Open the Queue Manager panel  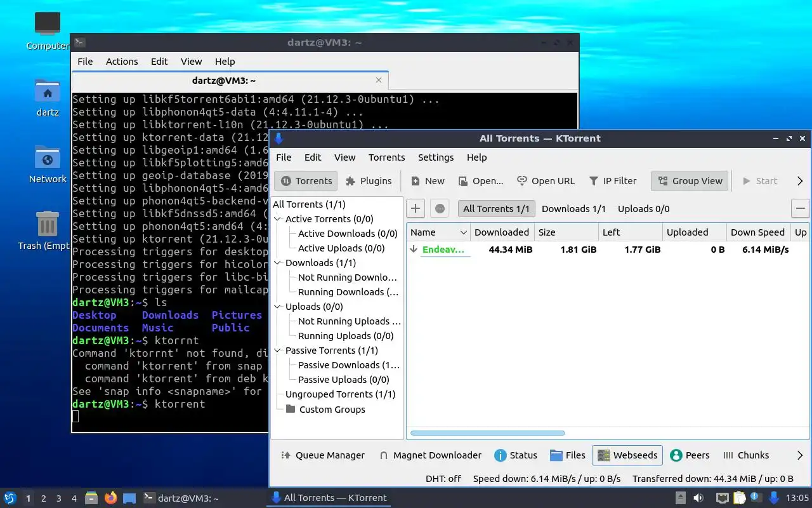pos(322,455)
